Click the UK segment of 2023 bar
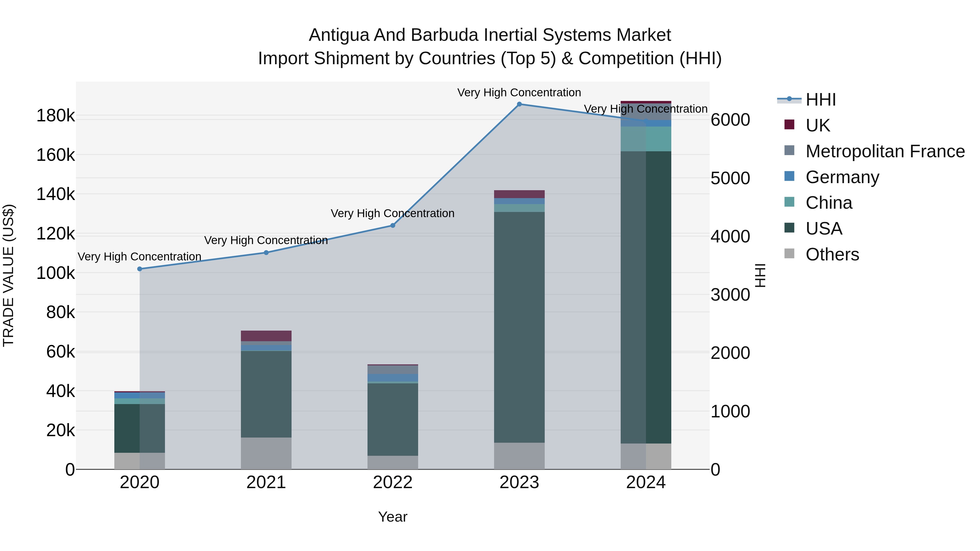Screen dimensions: 980x551 519,194
